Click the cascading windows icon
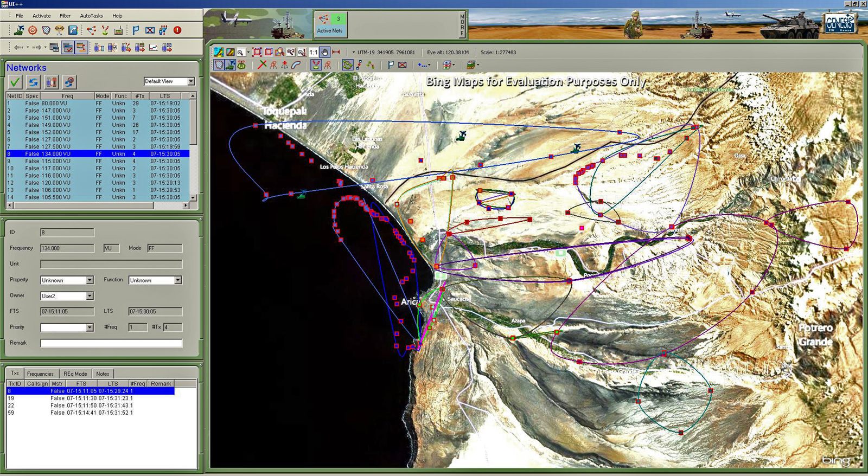This screenshot has height=476, width=868. pos(54,48)
